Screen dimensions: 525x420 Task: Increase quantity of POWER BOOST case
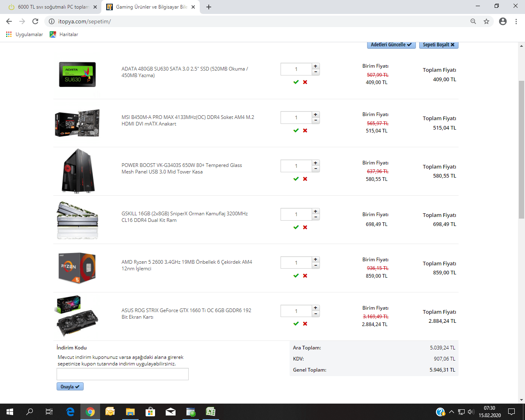[315, 163]
